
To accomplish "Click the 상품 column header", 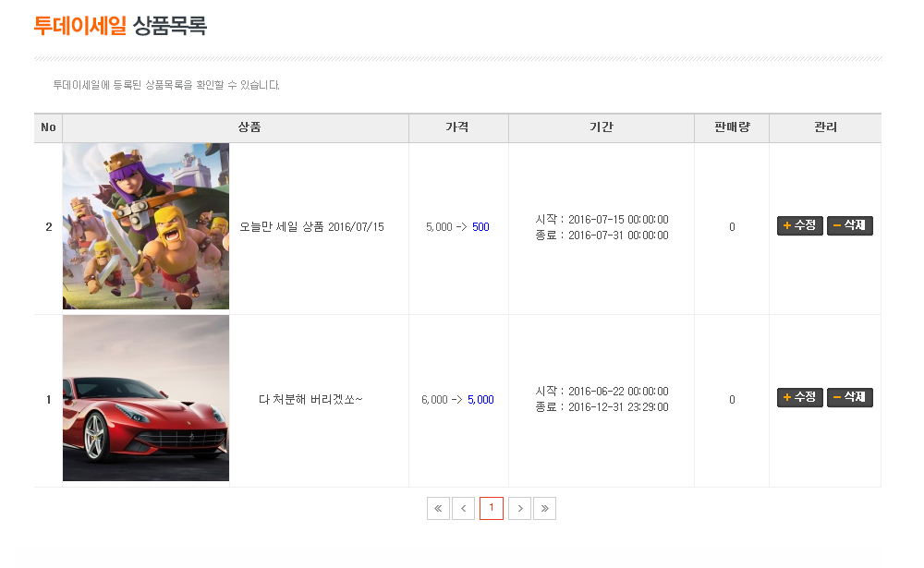I will coord(249,127).
